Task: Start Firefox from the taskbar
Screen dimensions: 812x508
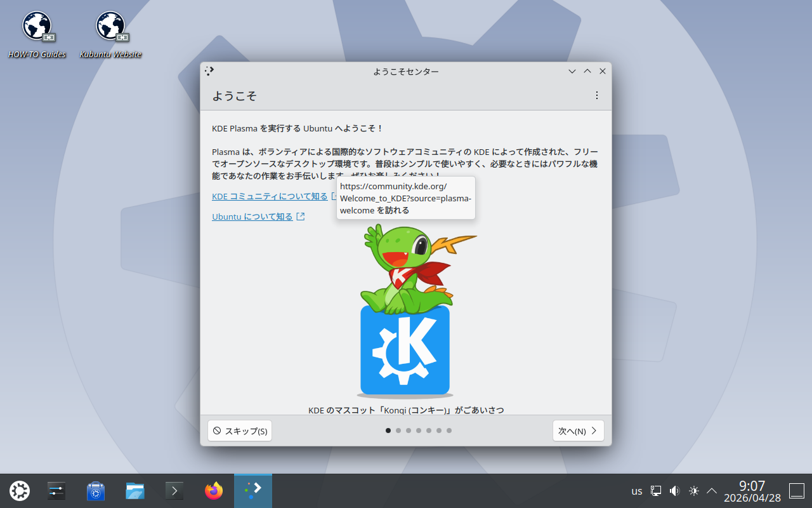Action: [x=213, y=491]
